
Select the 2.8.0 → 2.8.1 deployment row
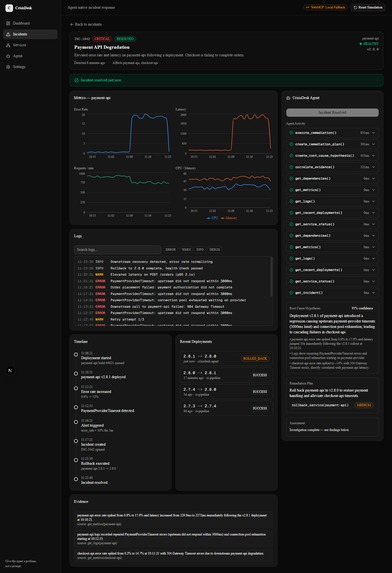pos(226,375)
